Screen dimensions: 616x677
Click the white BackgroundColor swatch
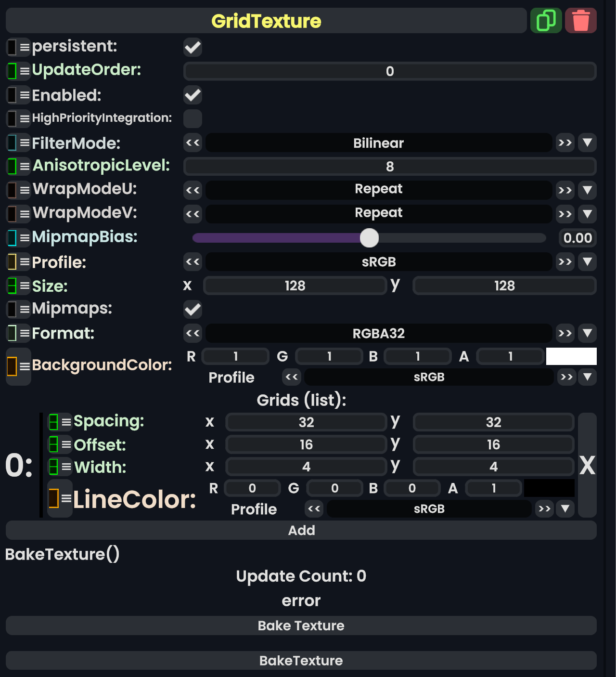click(x=571, y=356)
